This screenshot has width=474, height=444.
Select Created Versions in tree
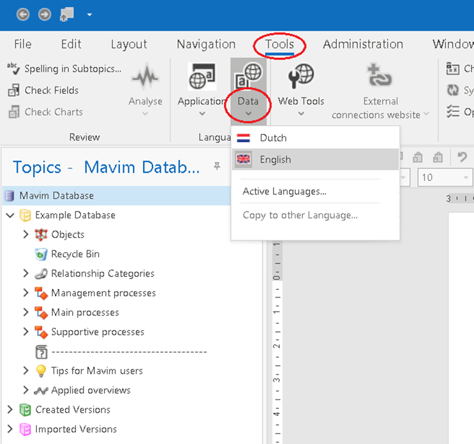click(73, 410)
